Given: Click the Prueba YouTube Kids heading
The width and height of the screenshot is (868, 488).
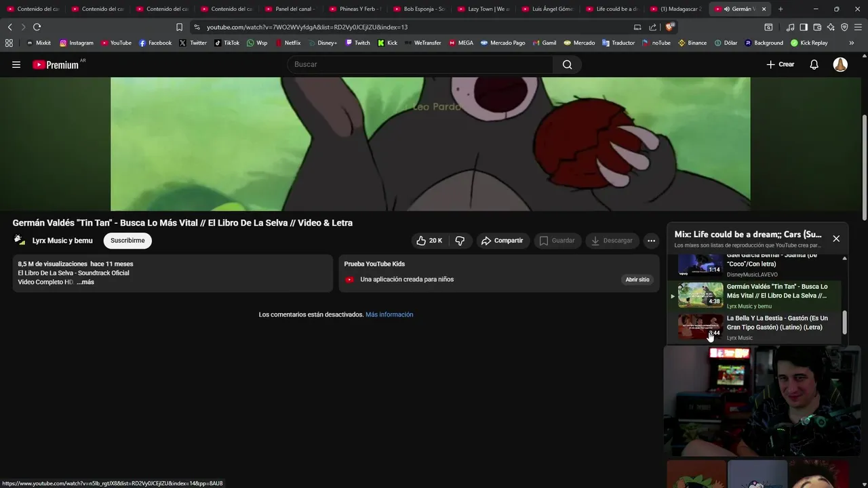Looking at the screenshot, I should (x=374, y=264).
